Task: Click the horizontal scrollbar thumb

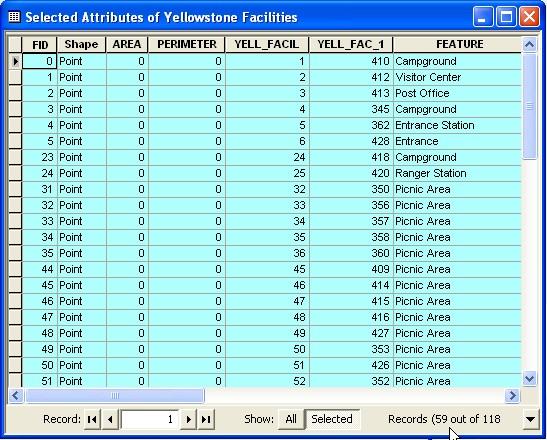Action: (x=114, y=395)
